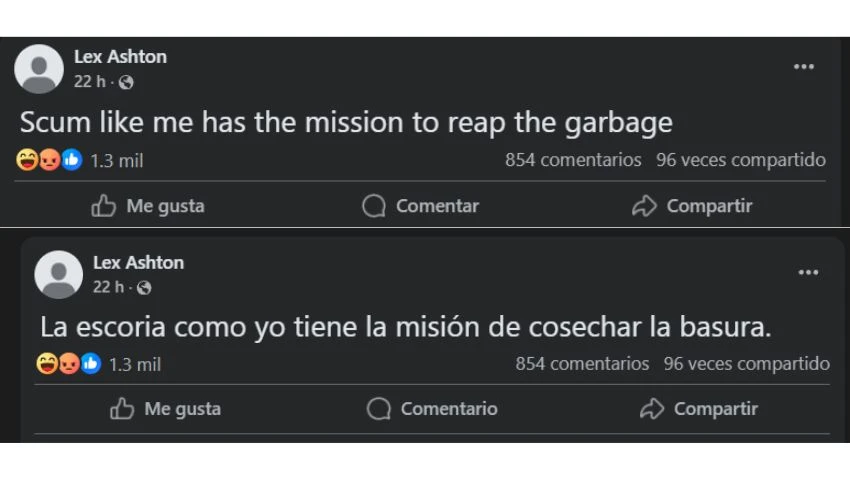
Task: Click the thumbs-up icon in the first post
Action: (x=103, y=206)
